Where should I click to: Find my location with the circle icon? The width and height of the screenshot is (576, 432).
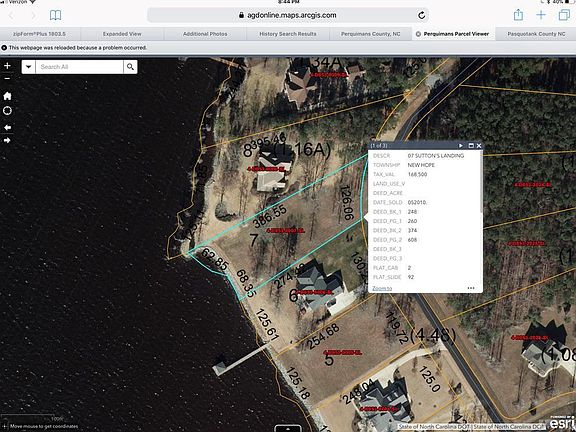tap(7, 111)
